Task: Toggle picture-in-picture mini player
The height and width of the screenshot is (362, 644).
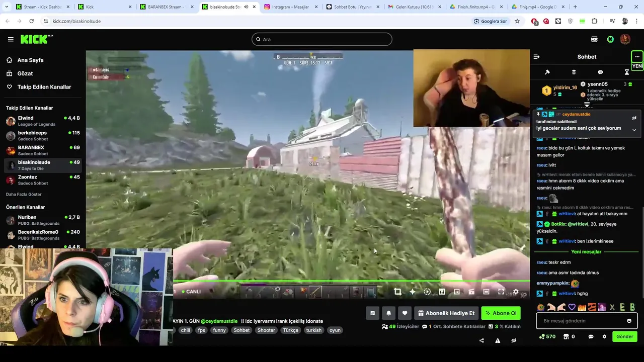Action: pos(457,292)
